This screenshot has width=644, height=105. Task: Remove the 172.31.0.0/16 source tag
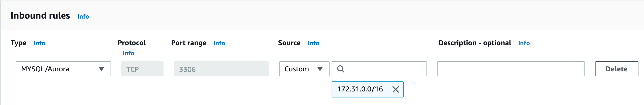pos(395,89)
